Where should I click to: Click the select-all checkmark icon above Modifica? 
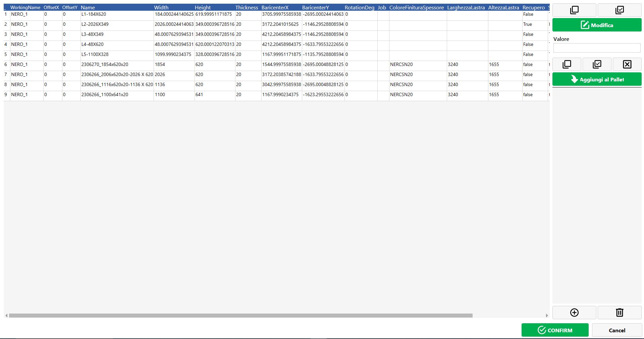(620, 10)
